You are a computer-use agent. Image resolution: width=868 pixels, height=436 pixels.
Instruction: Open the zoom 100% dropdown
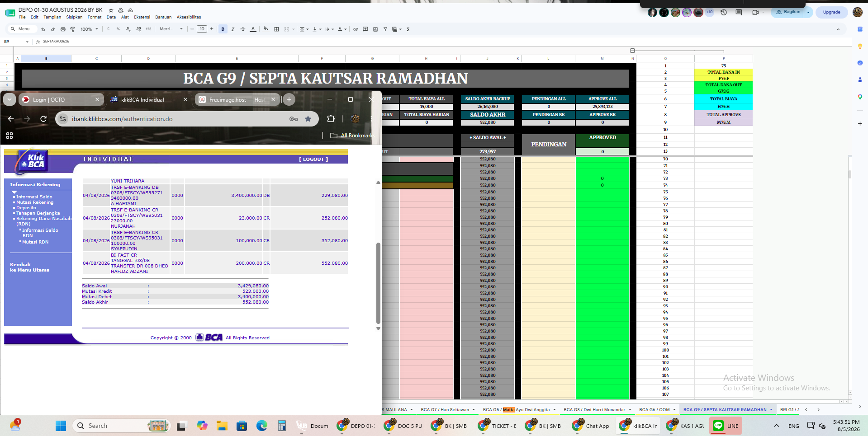(89, 29)
